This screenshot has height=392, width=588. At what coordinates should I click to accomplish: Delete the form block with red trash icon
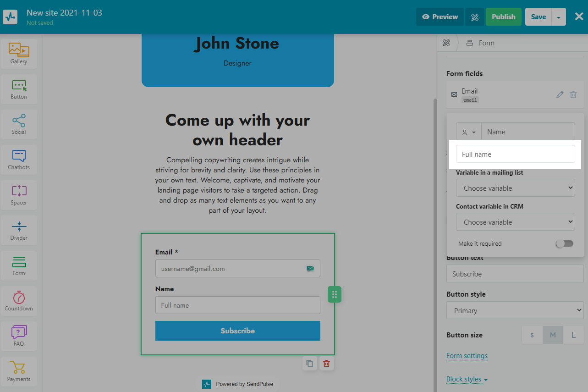click(x=326, y=364)
